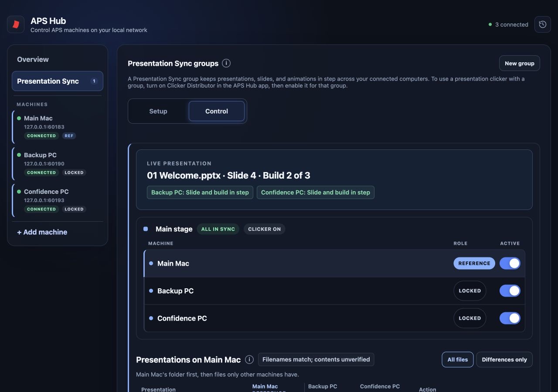
Task: Click the Main stage group square indicator
Action: pos(146,229)
